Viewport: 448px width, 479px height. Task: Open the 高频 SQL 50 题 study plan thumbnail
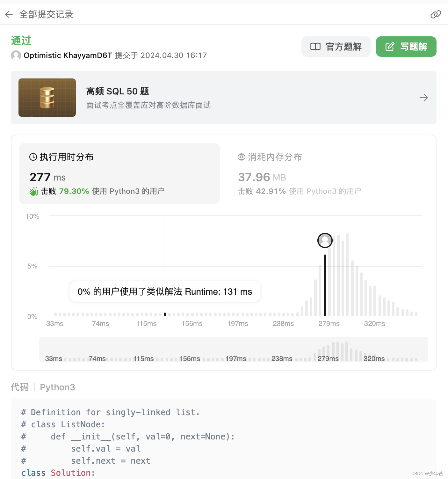coord(47,98)
